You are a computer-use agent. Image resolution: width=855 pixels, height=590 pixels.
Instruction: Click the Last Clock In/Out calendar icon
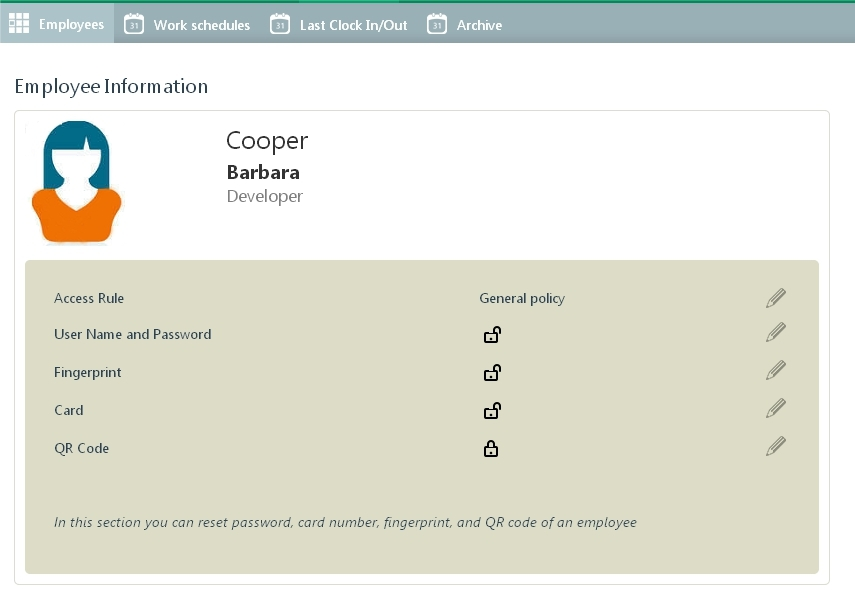coord(280,25)
